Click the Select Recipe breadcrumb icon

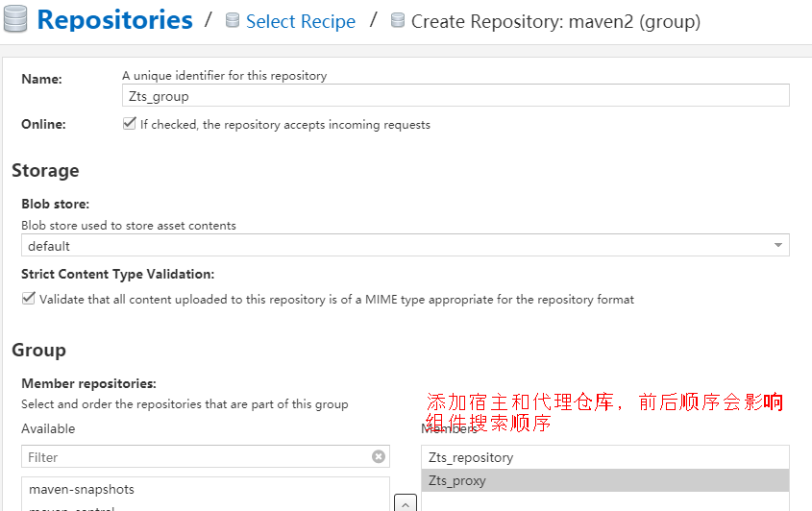pos(233,20)
